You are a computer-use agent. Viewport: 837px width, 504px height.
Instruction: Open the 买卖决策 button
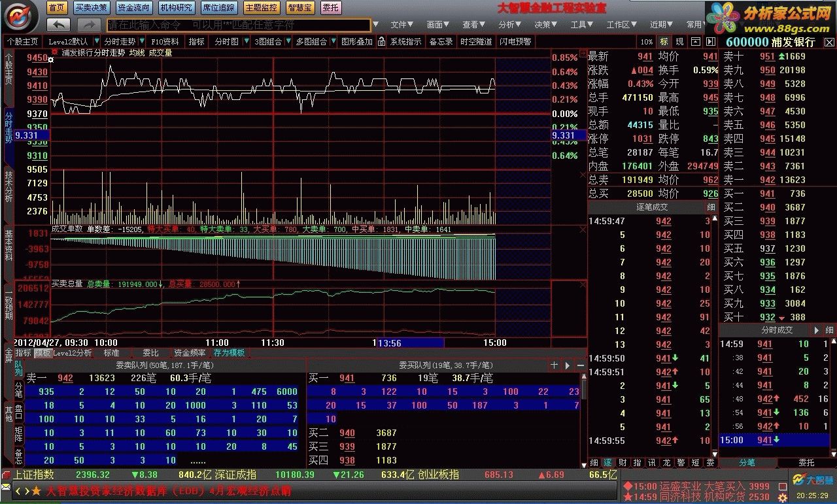[x=91, y=8]
